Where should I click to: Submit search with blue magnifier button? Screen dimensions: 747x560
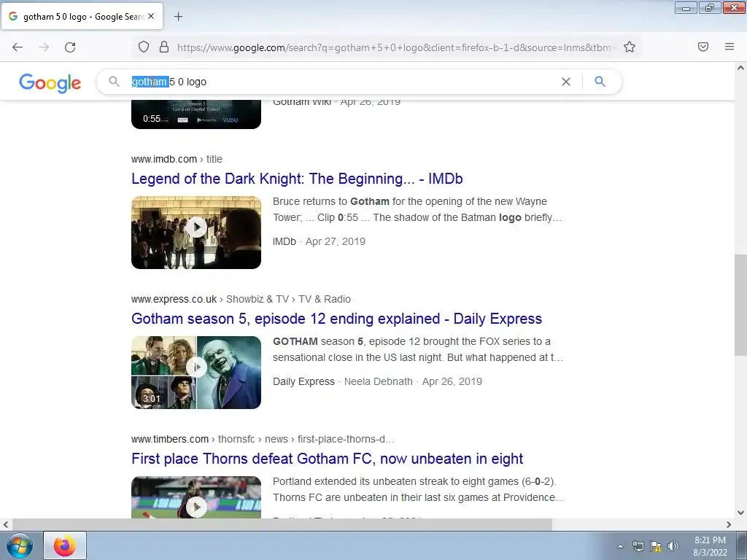pyautogui.click(x=600, y=82)
